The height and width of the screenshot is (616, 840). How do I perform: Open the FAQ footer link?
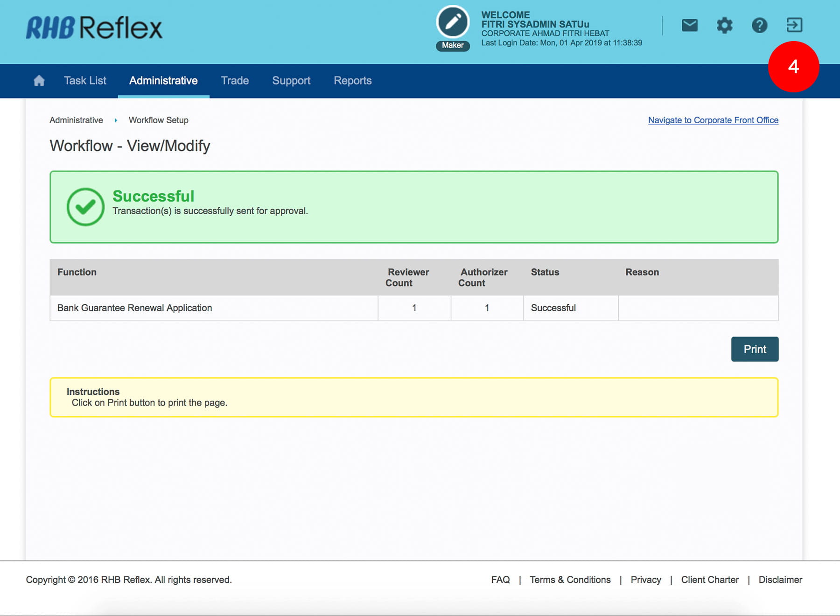(500, 580)
